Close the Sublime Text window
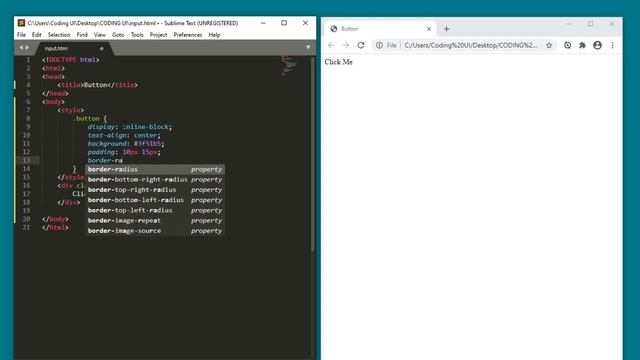 (305, 23)
